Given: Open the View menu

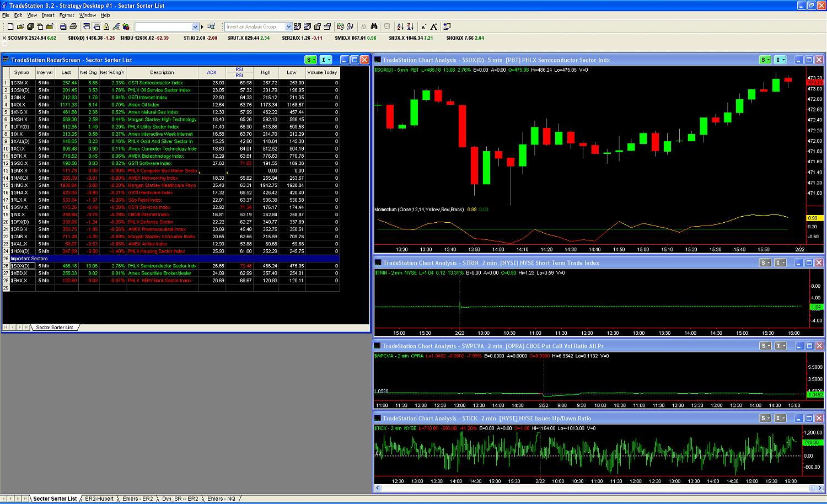Looking at the screenshot, I should 32,15.
